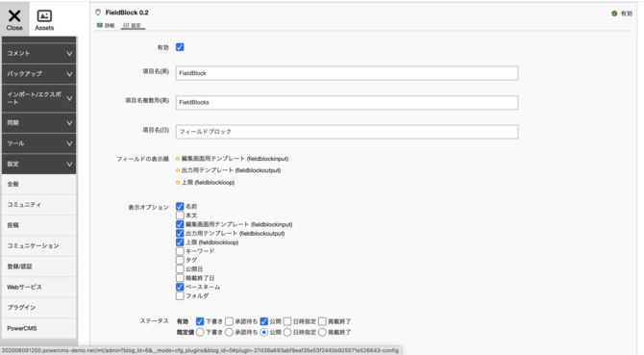Uncheck 出力用テンプレート display option checkbox

pos(180,234)
